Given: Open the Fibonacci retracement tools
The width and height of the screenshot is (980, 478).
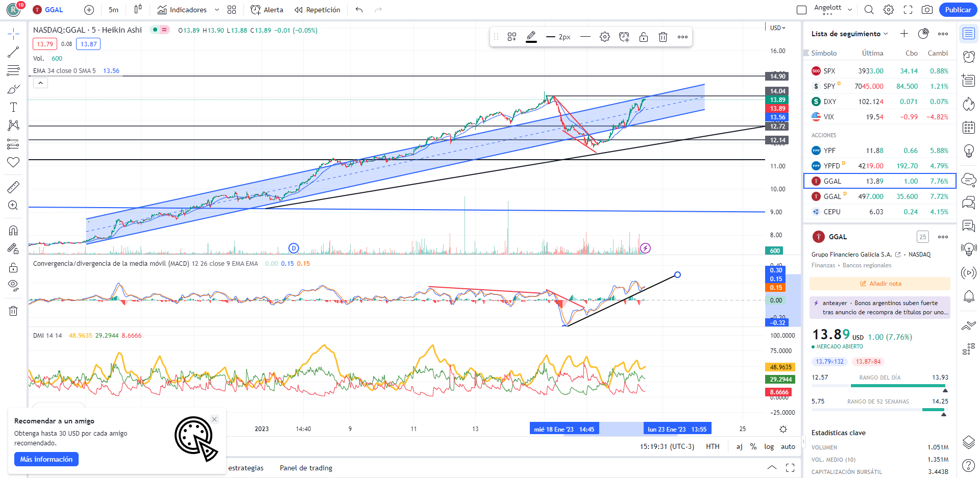Looking at the screenshot, I should click(13, 70).
